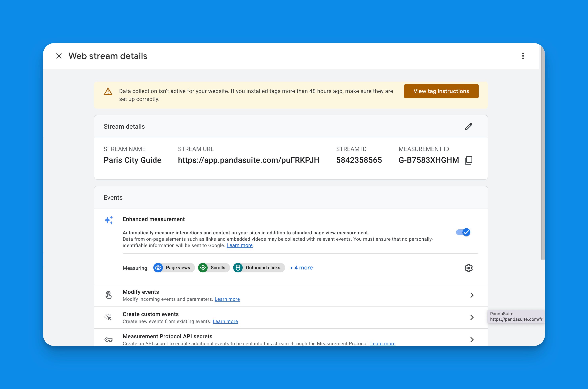The height and width of the screenshot is (389, 588).
Task: Select the Outbound clicks measuring chip
Action: (x=259, y=268)
